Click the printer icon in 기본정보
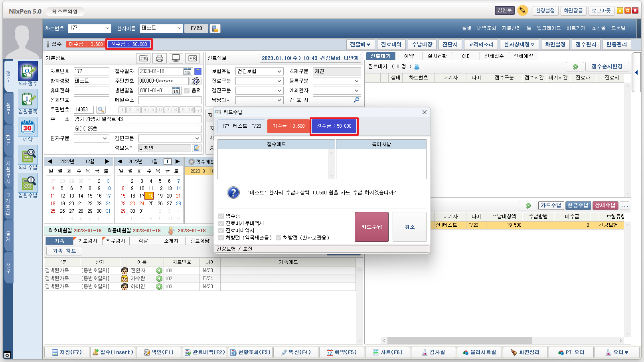Screen dimensions: 644x362 [160, 58]
